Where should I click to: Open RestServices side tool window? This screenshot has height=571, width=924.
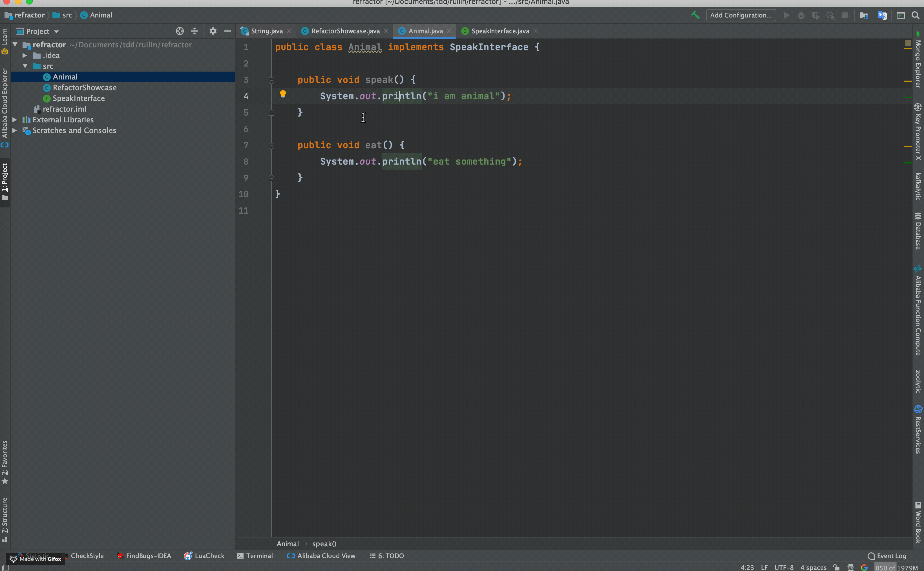point(918,430)
